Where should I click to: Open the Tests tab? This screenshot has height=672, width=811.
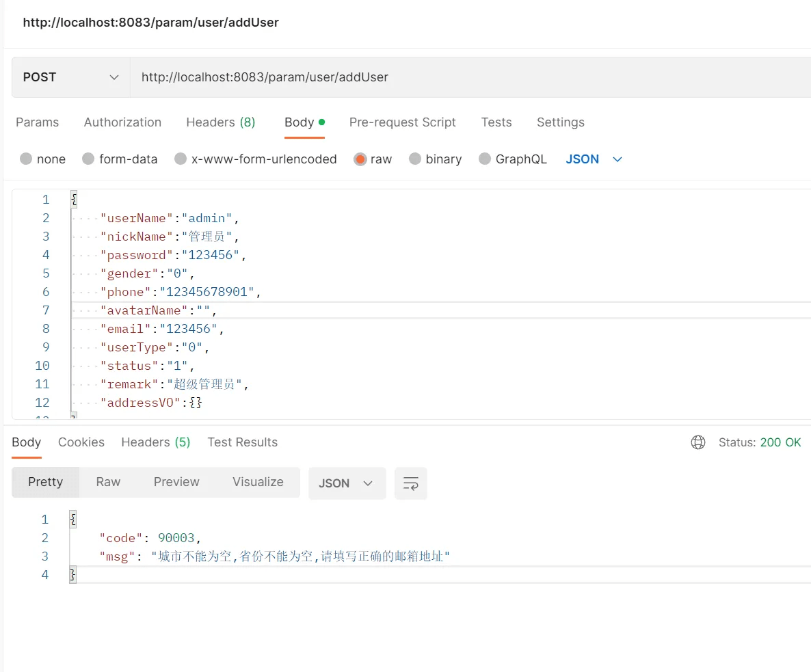(496, 122)
